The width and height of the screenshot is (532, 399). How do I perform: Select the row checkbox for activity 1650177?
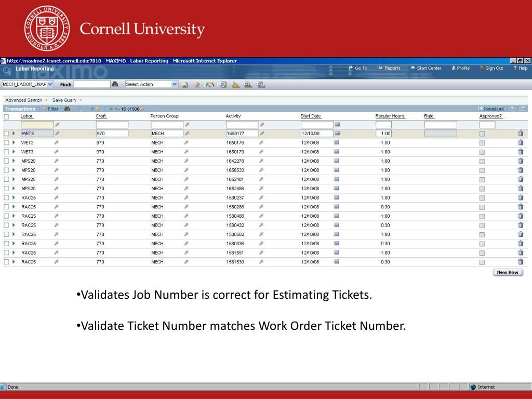6,134
